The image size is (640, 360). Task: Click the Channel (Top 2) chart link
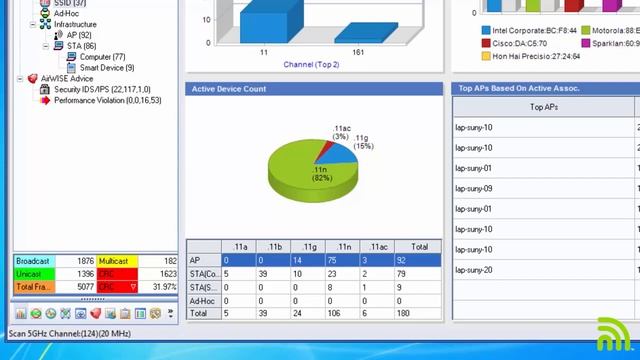tap(311, 64)
